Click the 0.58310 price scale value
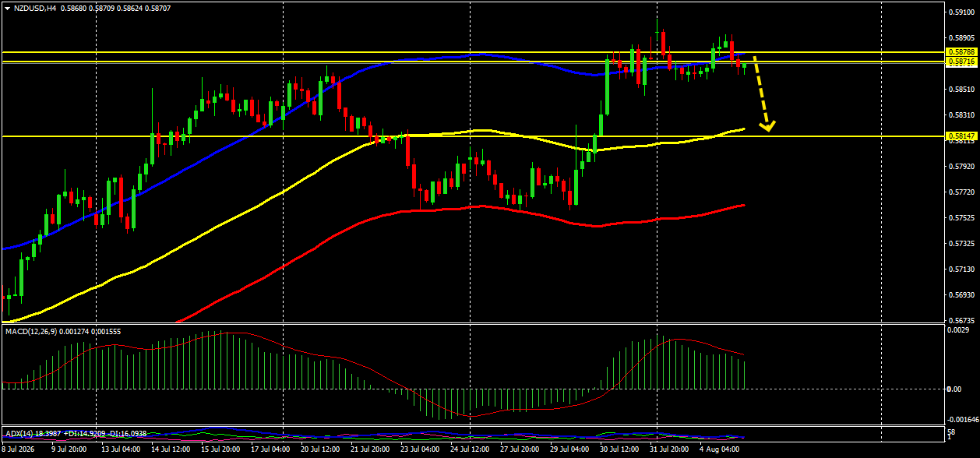Image resolution: width=980 pixels, height=458 pixels. click(x=961, y=115)
